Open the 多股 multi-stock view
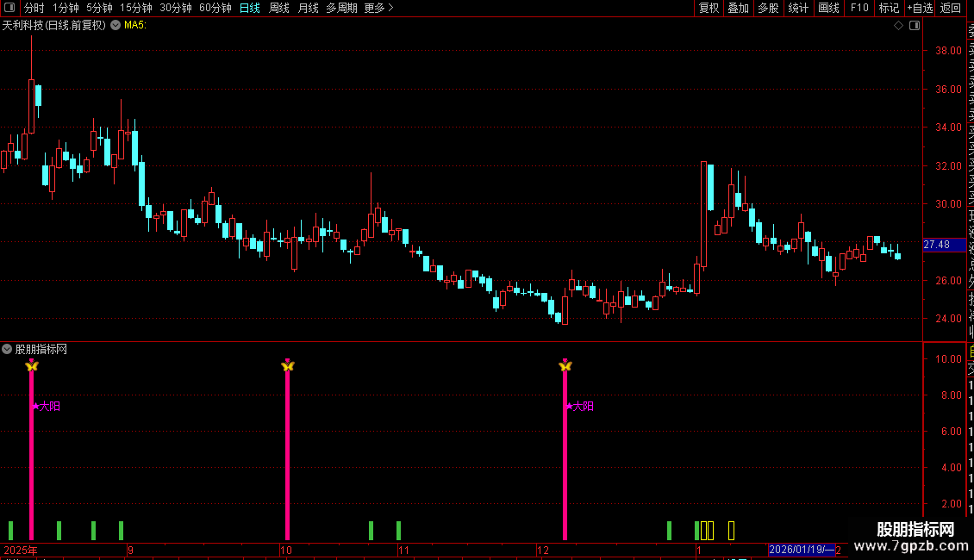Viewport: 974px width, 560px height. coord(768,8)
